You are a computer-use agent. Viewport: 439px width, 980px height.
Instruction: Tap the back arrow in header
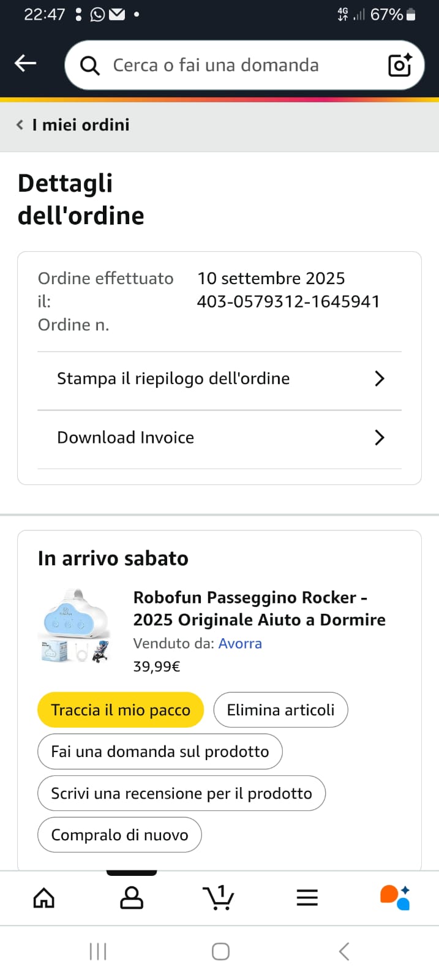pos(25,63)
